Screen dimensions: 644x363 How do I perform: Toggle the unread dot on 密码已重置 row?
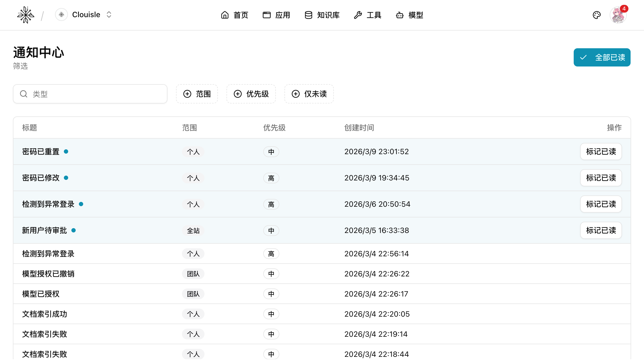click(x=66, y=151)
